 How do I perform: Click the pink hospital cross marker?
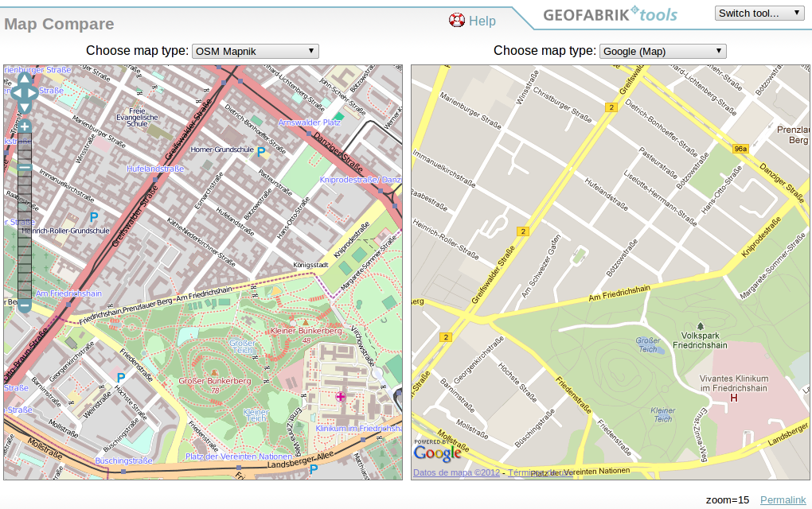(341, 396)
